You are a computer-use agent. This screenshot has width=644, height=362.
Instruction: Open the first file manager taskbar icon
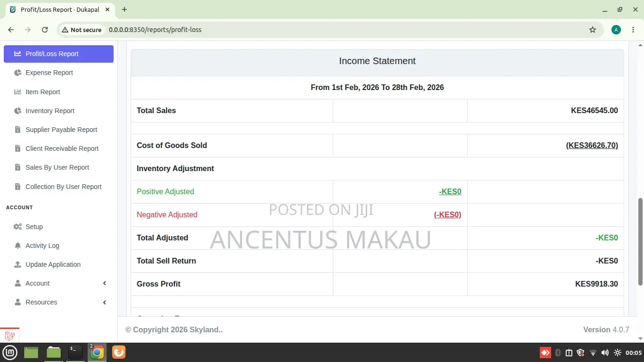pos(31,352)
